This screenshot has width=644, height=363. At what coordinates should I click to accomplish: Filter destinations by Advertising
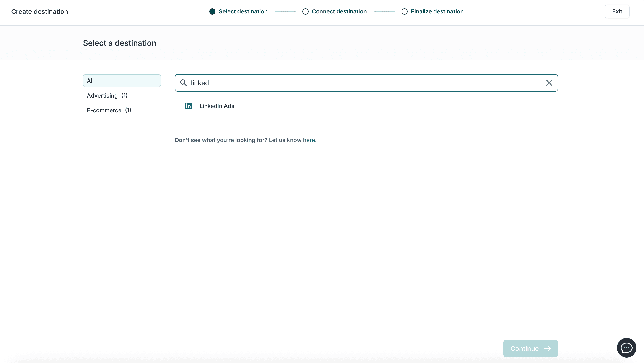[107, 95]
